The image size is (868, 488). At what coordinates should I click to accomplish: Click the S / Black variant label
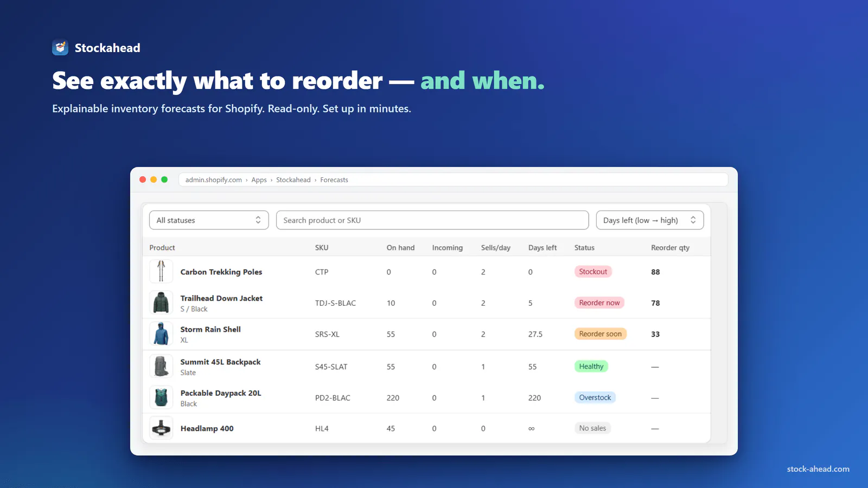pos(194,309)
